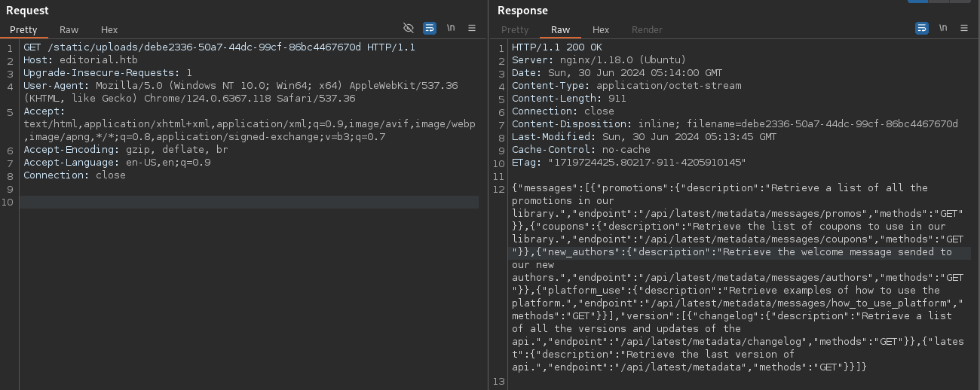Toggle the Request hidden-items eye icon
980x390 pixels.
[409, 28]
